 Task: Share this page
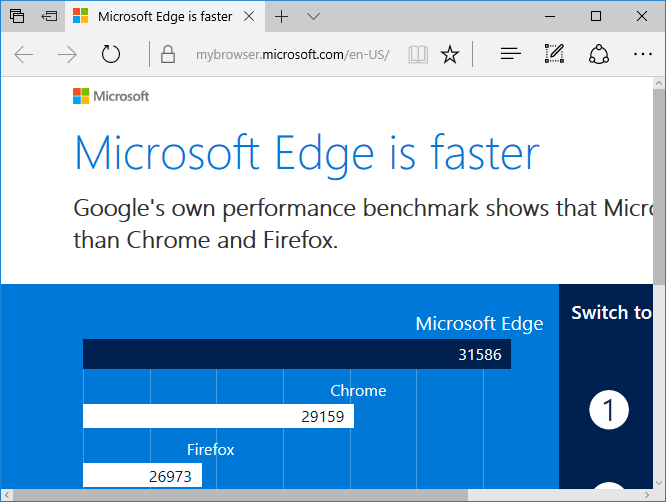click(x=599, y=54)
